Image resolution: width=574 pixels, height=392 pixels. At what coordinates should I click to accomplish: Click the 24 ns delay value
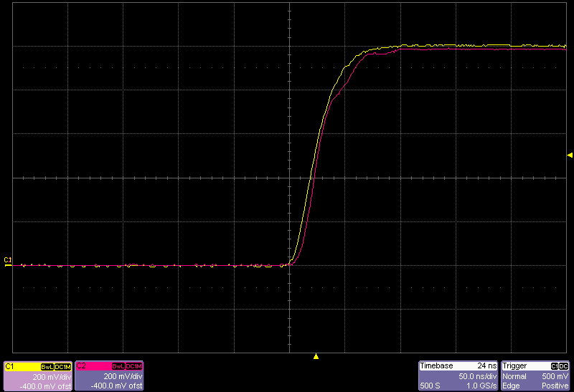[487, 365]
